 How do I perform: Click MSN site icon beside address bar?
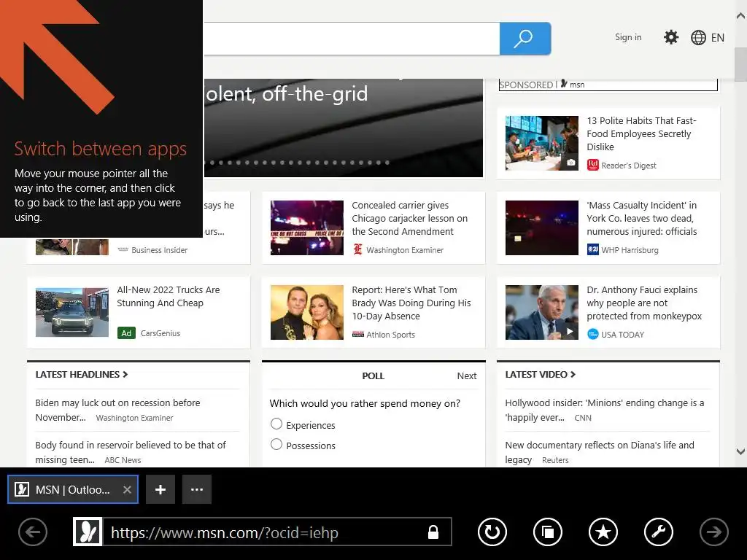[88, 532]
